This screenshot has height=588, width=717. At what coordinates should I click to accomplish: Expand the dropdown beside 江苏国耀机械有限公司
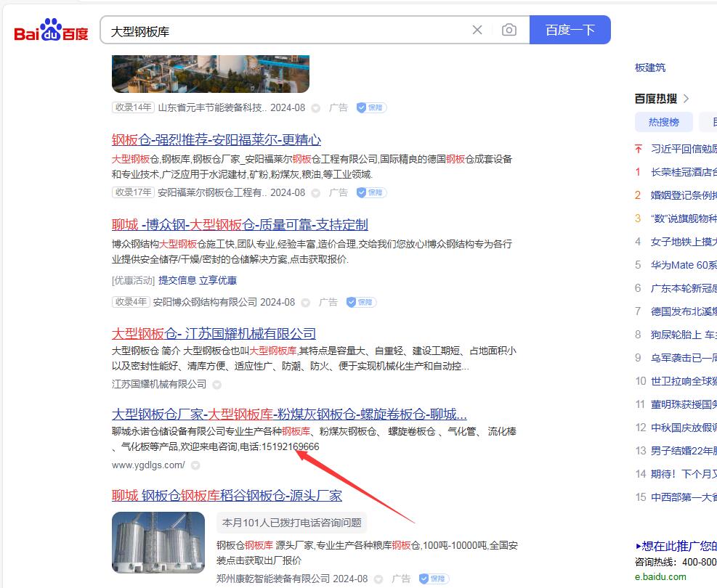(x=216, y=385)
